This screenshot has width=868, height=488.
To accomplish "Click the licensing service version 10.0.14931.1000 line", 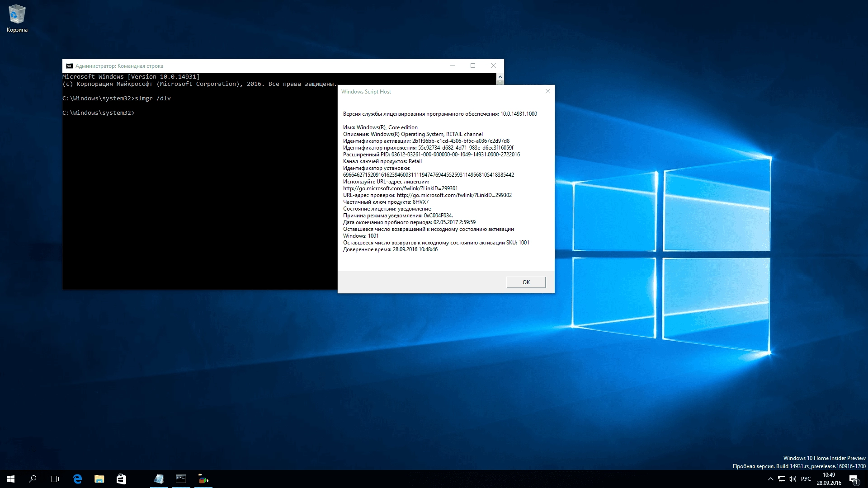I will click(x=440, y=114).
